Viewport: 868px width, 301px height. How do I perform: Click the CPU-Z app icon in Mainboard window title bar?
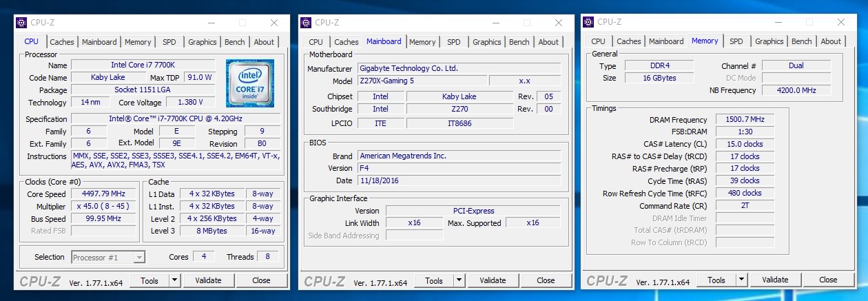(306, 23)
